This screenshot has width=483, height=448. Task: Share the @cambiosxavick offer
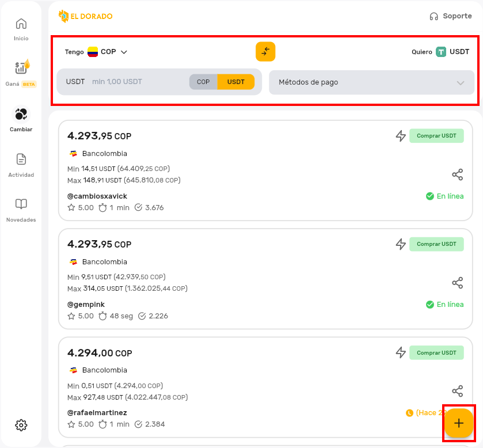pos(458,174)
